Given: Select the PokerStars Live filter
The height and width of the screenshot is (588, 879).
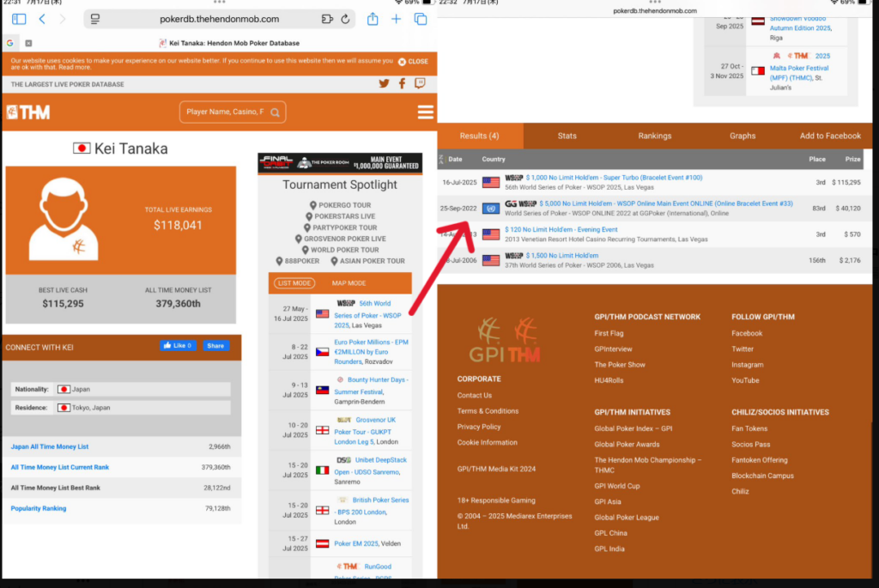Looking at the screenshot, I should click(x=340, y=216).
